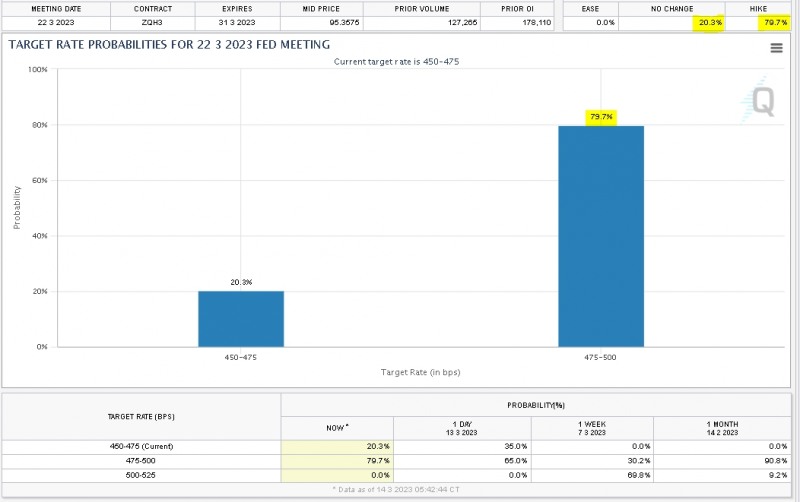This screenshot has width=800, height=502.
Task: Select the 500-525 table row label
Action: pos(140,475)
